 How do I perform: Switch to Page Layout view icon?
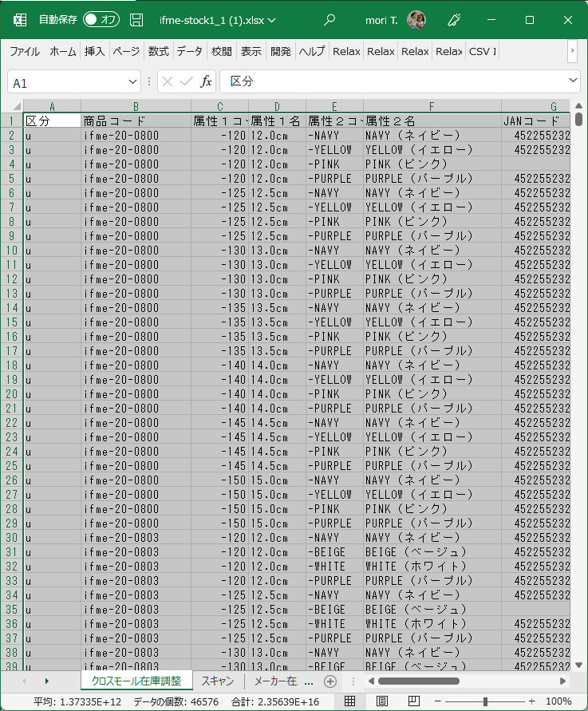coord(381,701)
